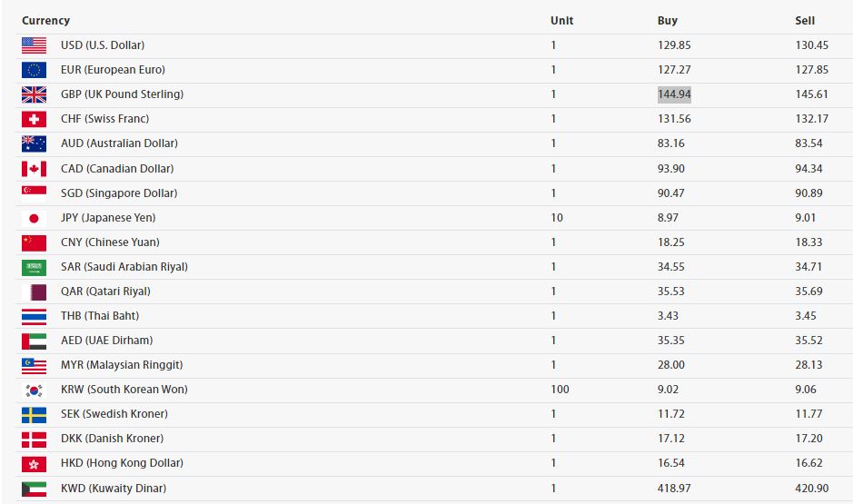Select the Hong Kong flag icon

[34, 464]
